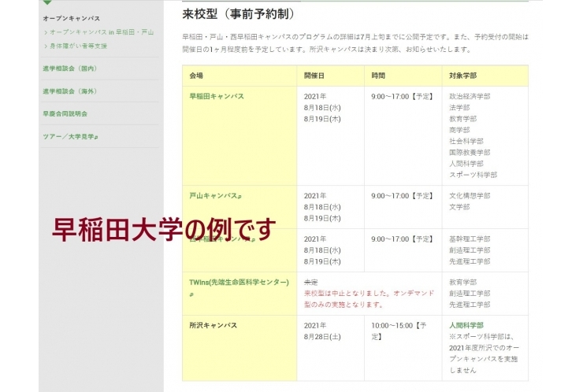Select 創造理工学部 below 基幹理工学部
Screen dimensions: 583x392
pyautogui.click(x=470, y=250)
